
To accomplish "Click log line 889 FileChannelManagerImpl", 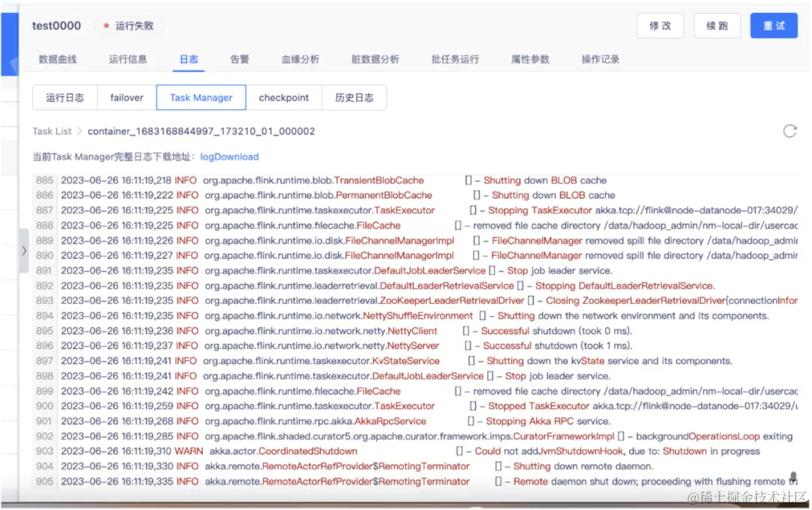I will [414, 241].
